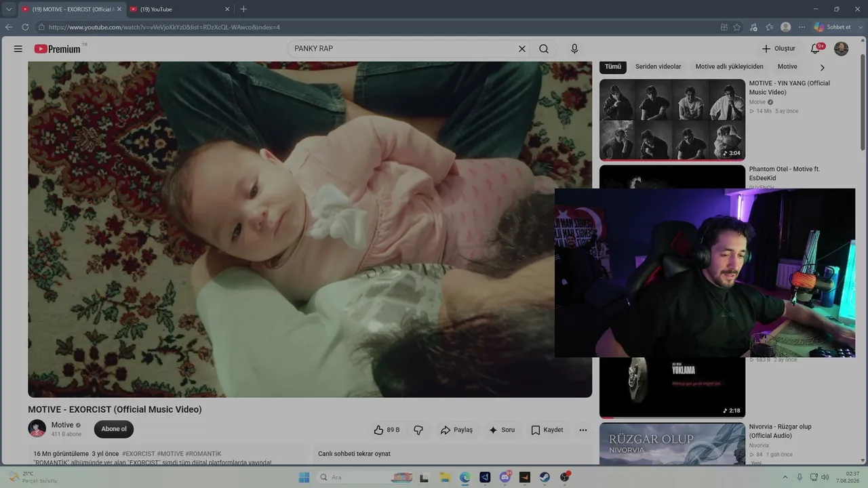Clear the PANKY RAP search text
This screenshot has width=868, height=488.
(x=522, y=49)
